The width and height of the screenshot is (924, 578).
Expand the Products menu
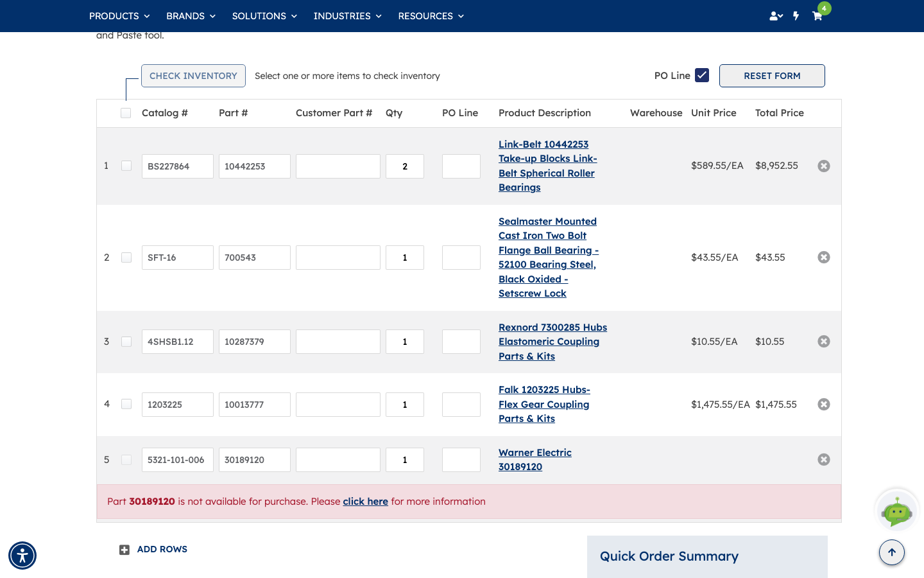coord(119,16)
